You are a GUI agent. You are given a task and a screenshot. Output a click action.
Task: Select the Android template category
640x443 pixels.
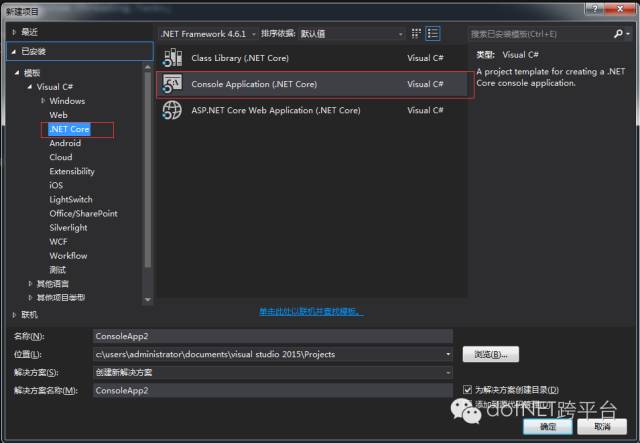65,143
